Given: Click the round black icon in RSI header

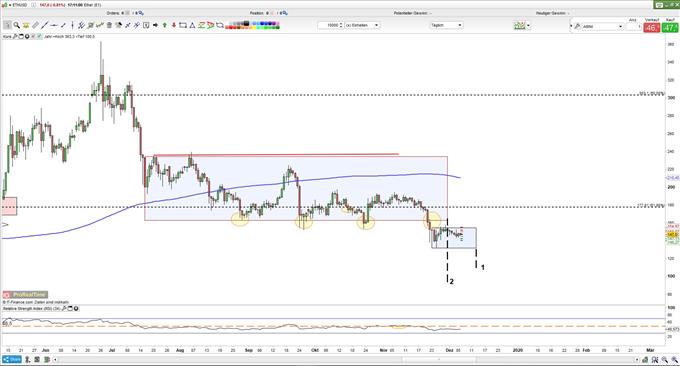Looking at the screenshot, I should coord(76,309).
